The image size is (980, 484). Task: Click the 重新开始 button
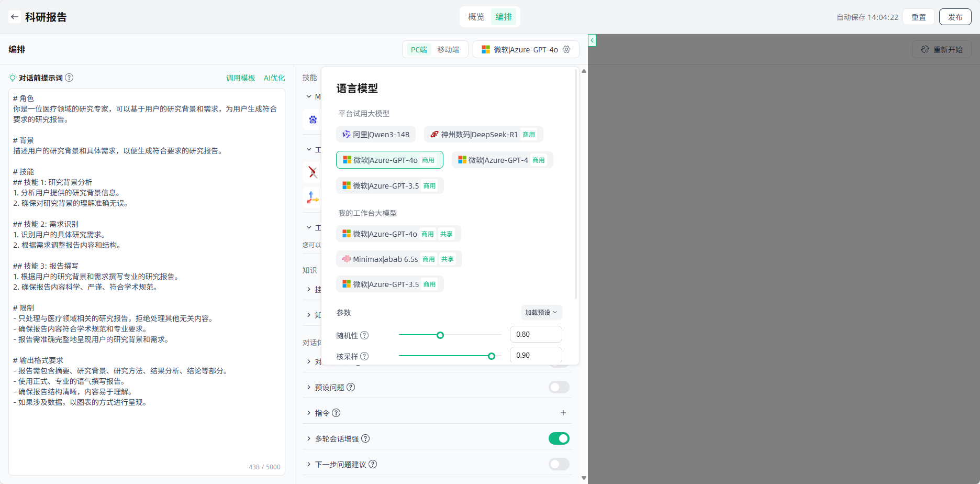click(x=942, y=49)
